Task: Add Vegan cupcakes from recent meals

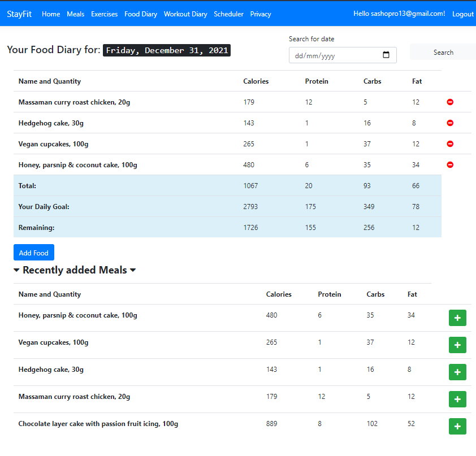Action: pyautogui.click(x=457, y=345)
